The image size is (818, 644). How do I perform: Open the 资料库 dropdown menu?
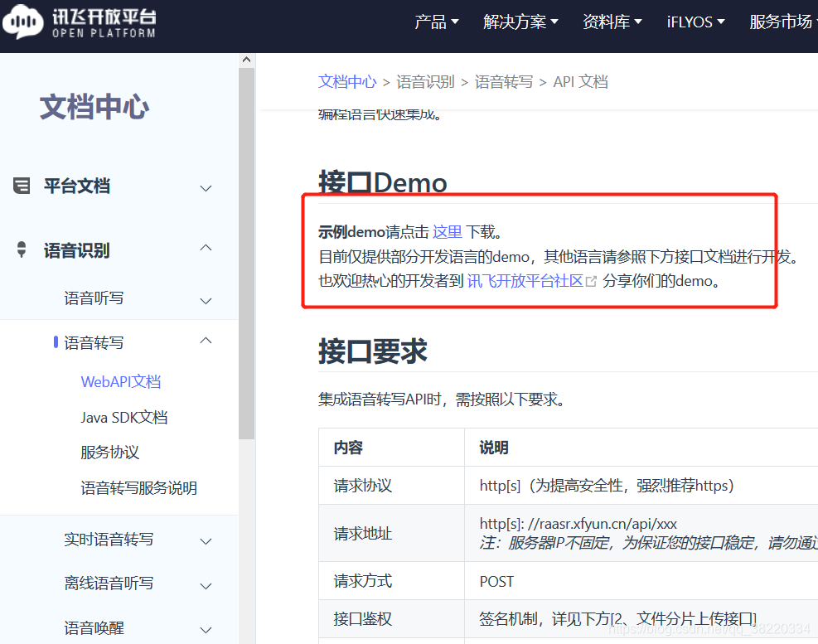(612, 22)
